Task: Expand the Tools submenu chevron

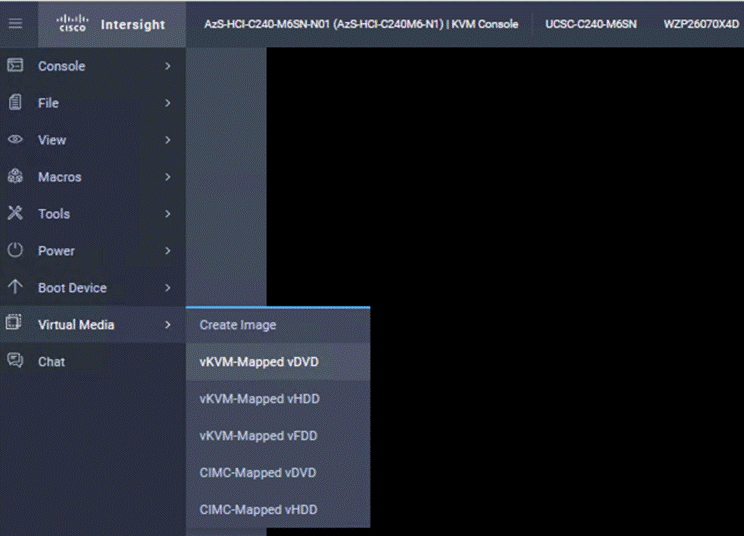Action: (x=167, y=214)
